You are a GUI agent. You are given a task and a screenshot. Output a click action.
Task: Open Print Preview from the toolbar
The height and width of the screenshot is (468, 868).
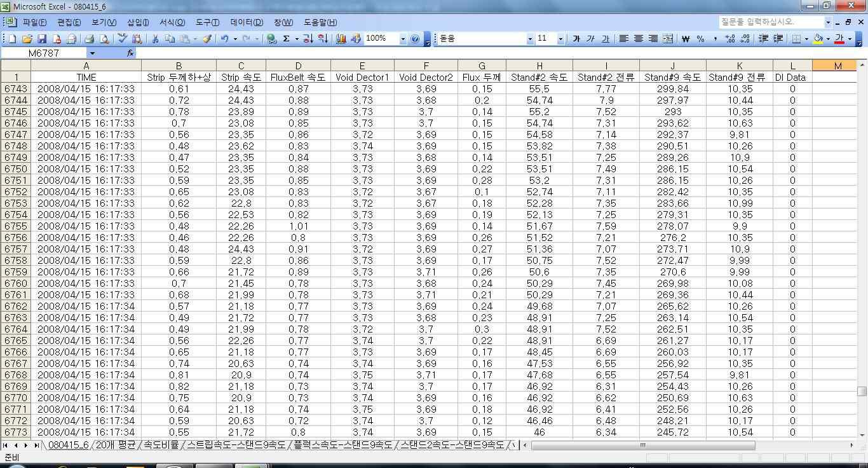(104, 39)
